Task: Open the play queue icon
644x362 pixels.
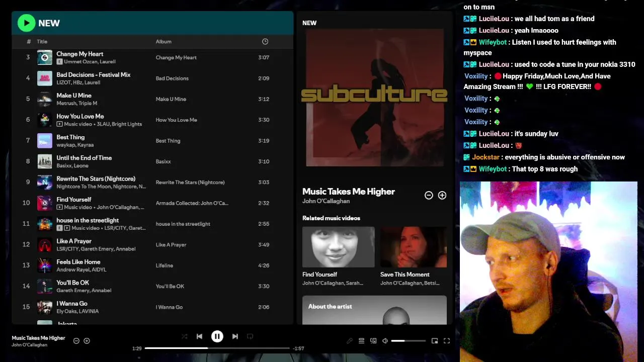Action: tap(361, 341)
